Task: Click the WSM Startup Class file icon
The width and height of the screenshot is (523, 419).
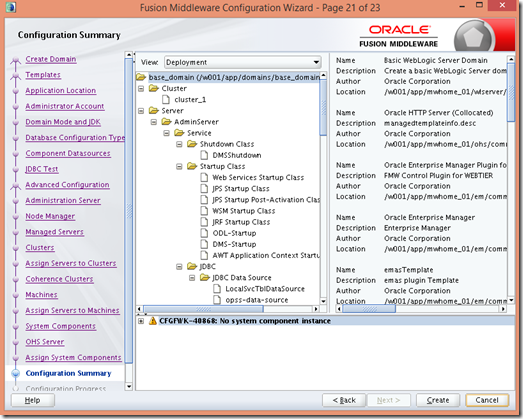Action: click(x=204, y=211)
